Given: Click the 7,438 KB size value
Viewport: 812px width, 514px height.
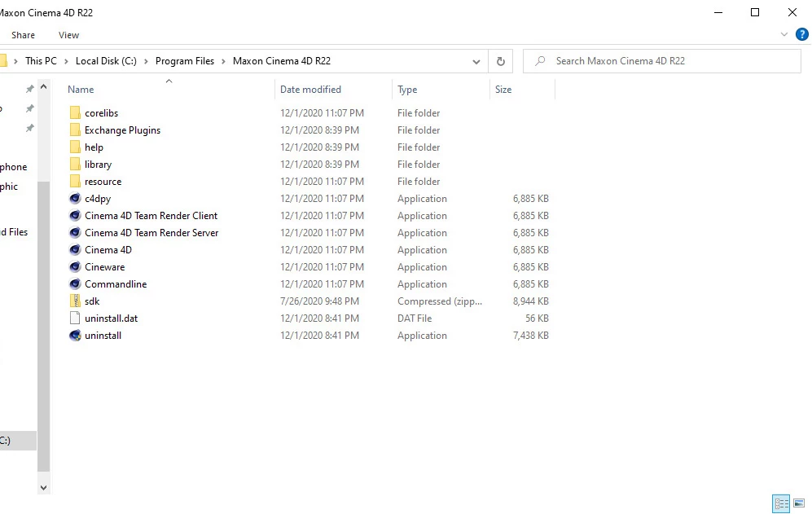Looking at the screenshot, I should click(x=531, y=336).
